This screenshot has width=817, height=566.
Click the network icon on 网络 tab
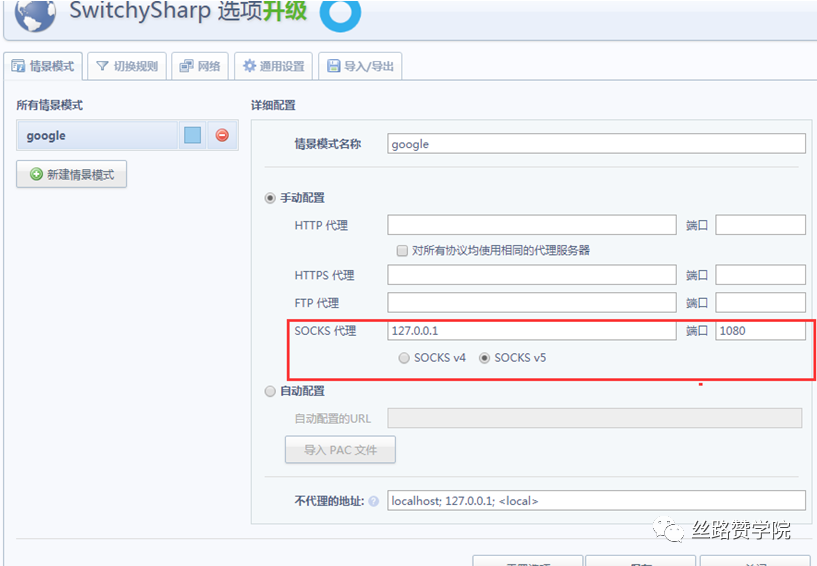click(186, 66)
